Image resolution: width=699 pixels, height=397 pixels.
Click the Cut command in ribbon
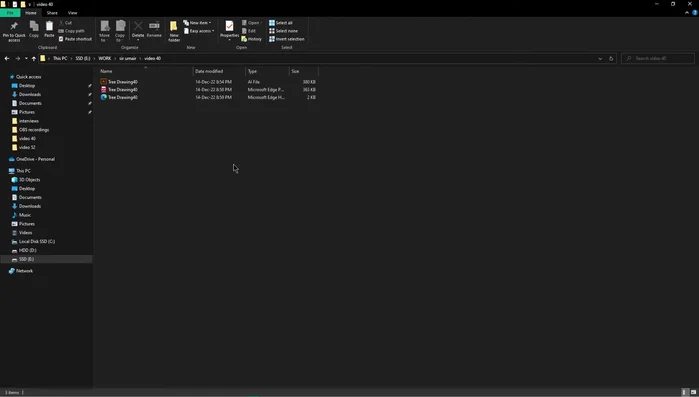[66, 23]
